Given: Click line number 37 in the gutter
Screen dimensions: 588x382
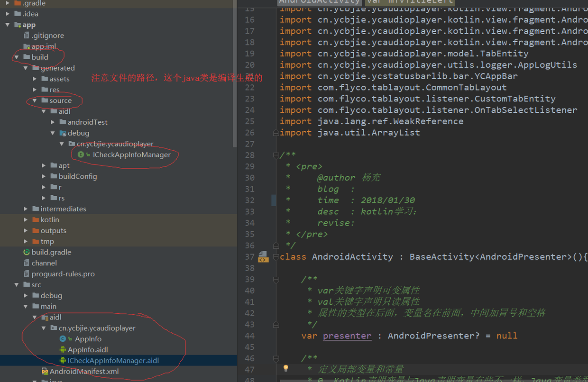Looking at the screenshot, I should tap(249, 257).
